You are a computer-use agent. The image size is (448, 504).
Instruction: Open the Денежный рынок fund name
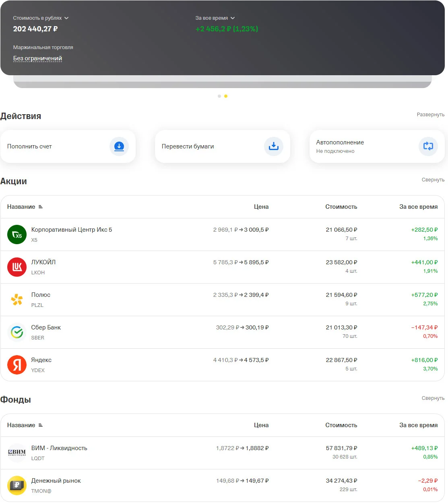(56, 481)
